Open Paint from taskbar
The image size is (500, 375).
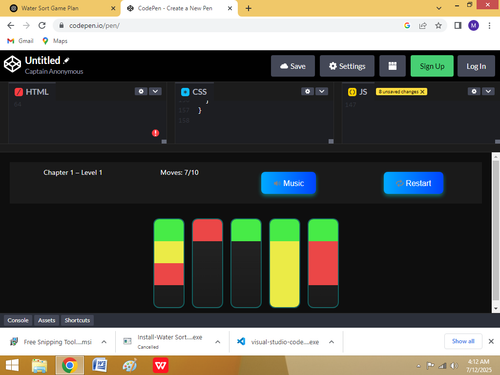130,366
